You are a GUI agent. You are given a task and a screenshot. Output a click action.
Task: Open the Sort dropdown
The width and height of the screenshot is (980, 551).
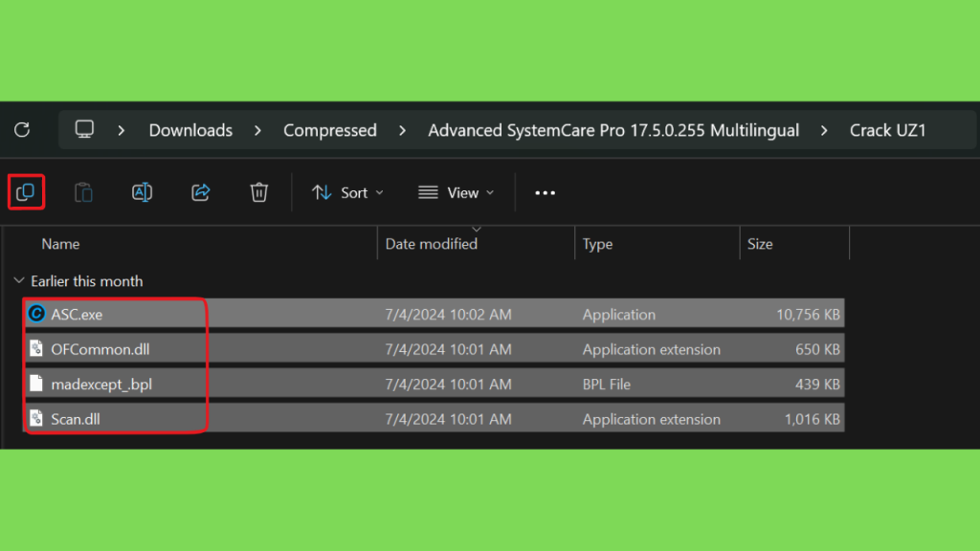click(x=347, y=192)
